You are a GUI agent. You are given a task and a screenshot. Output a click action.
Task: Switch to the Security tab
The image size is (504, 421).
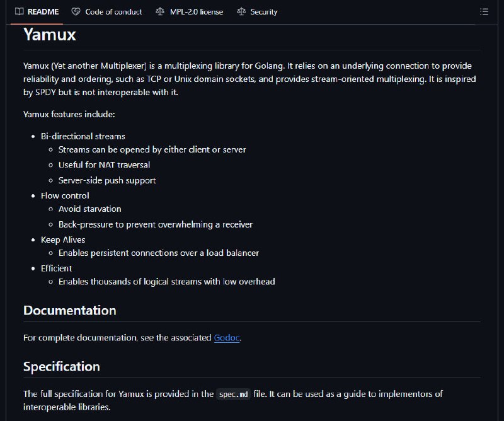point(257,12)
